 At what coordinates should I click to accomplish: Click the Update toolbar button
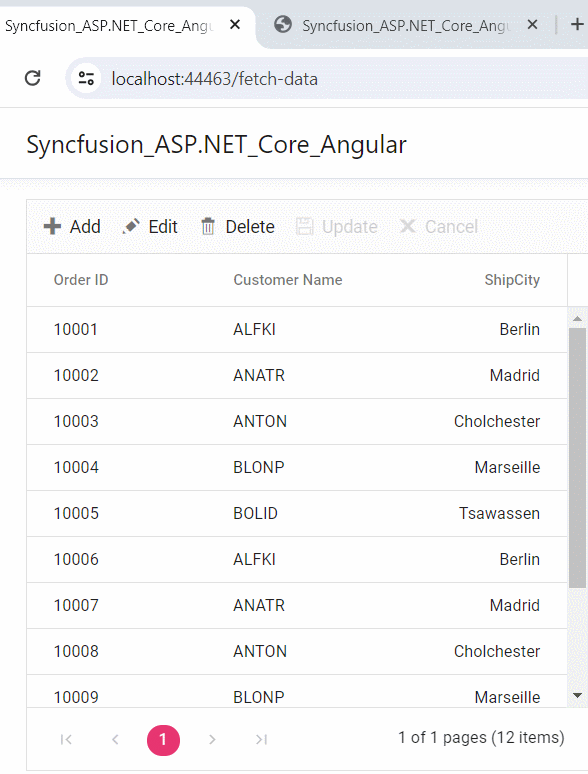(337, 227)
